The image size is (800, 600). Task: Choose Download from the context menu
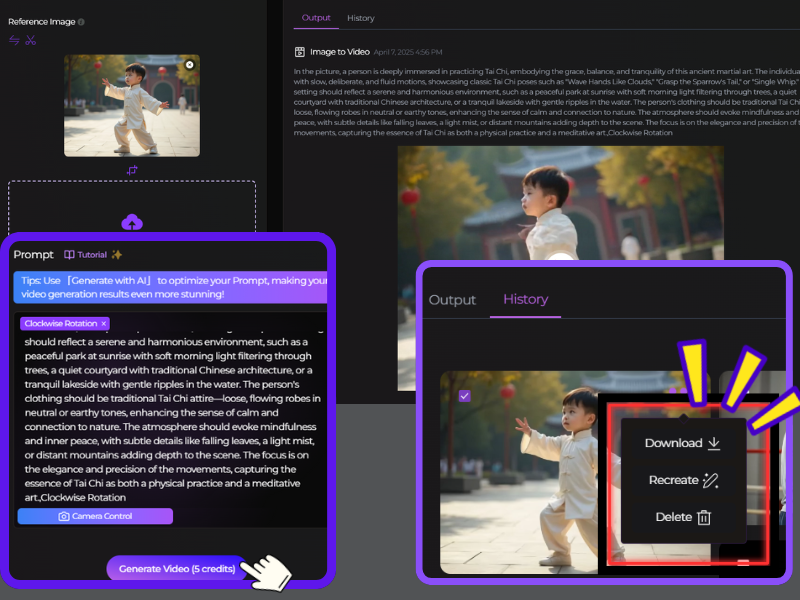682,443
